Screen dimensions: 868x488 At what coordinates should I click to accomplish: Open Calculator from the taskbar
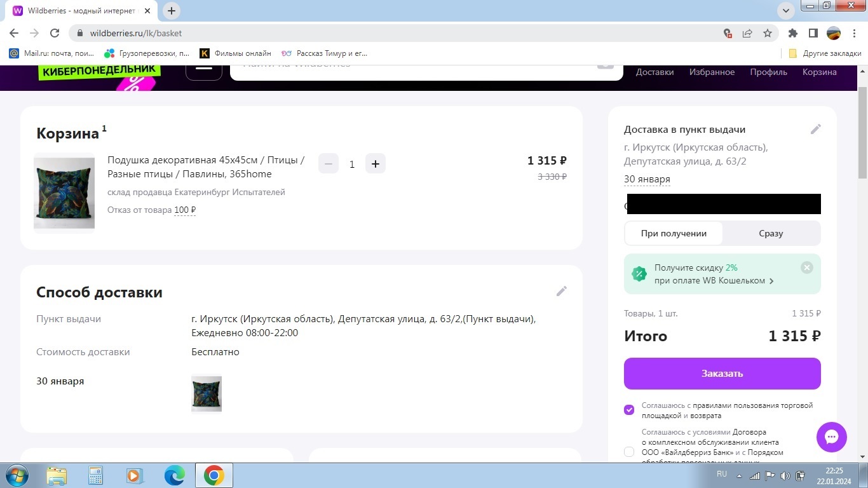coord(95,475)
